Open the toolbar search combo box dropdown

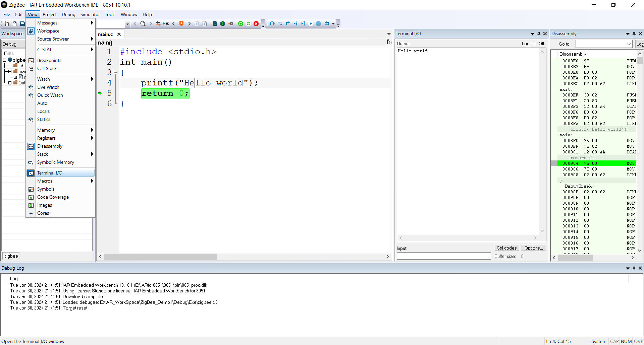127,24
